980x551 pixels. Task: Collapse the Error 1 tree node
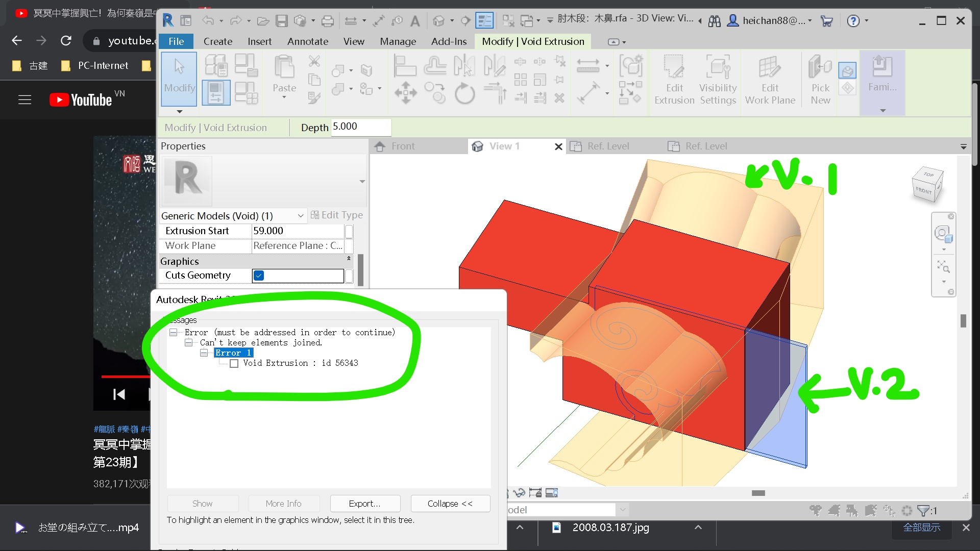(203, 353)
